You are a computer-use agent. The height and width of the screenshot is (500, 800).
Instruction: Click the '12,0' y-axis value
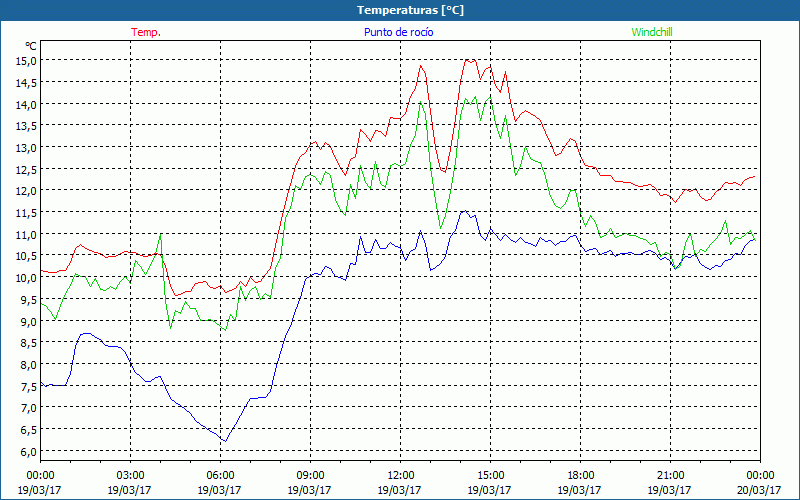pos(27,191)
